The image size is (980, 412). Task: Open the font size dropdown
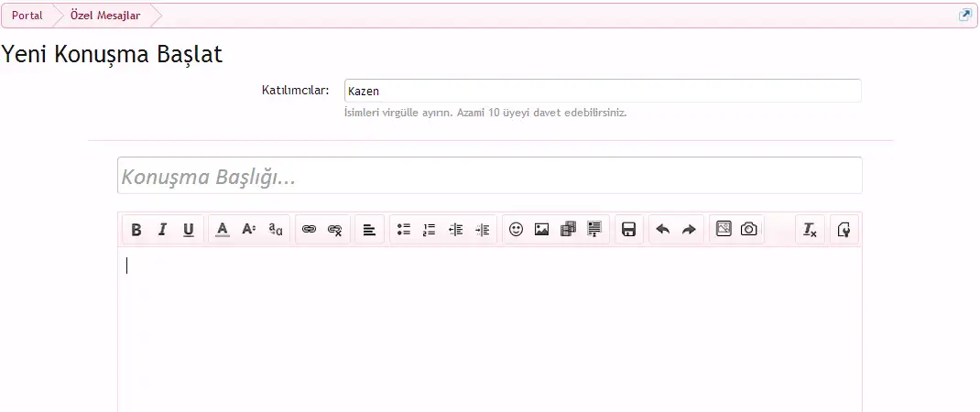[x=248, y=230]
